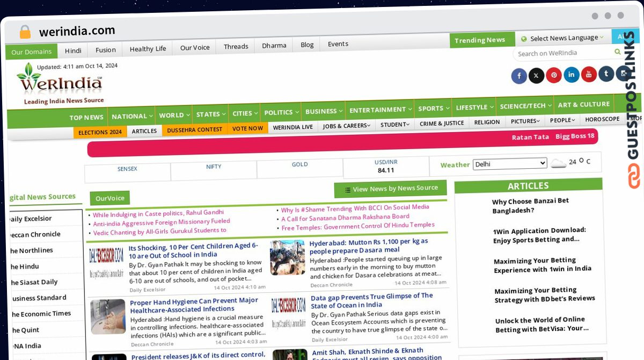644x360 pixels.
Task: Click the USD/INR 84.11 ticker
Action: [x=386, y=167]
